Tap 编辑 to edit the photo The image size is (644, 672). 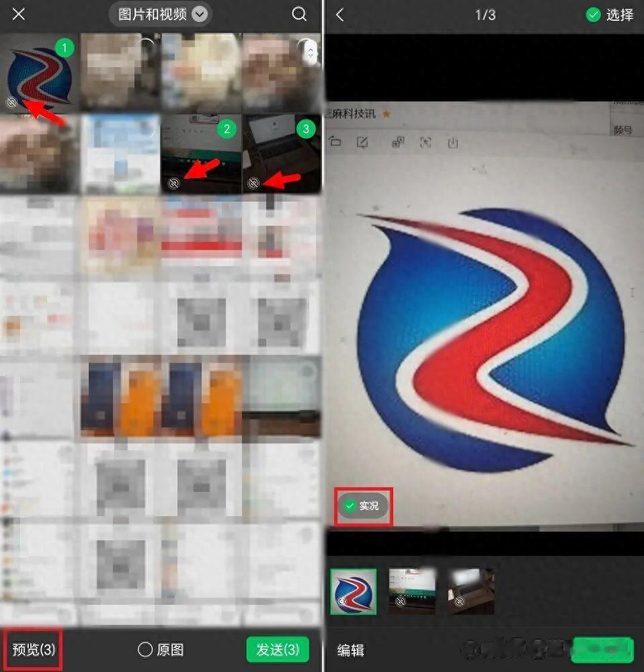(x=351, y=650)
